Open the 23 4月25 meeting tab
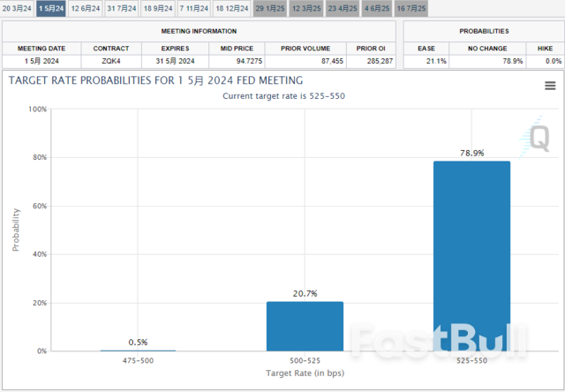Viewport: 565px width, 392px height. 343,8
